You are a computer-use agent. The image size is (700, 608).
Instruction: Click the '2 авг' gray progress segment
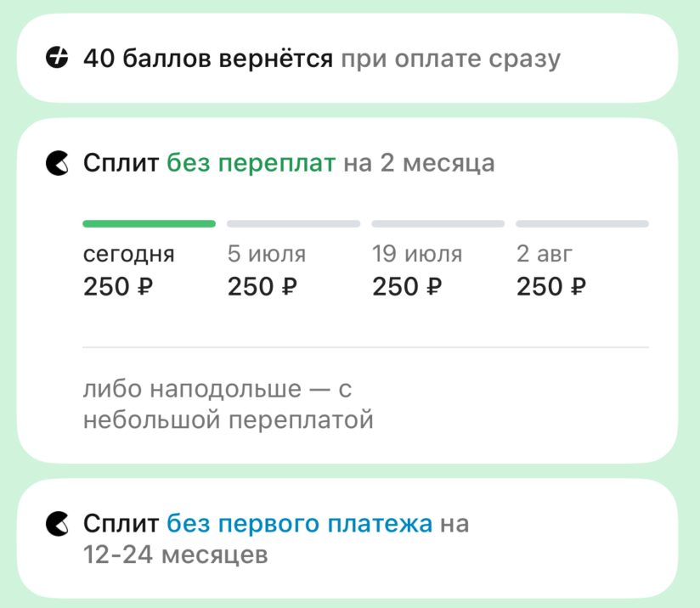pyautogui.click(x=582, y=223)
